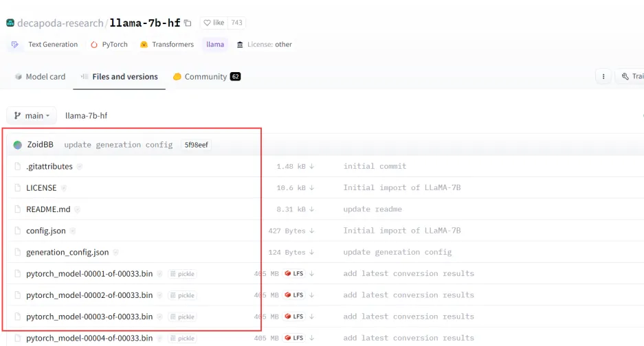Open config.json commit message Initial import of LLaMA-7B

pos(402,231)
